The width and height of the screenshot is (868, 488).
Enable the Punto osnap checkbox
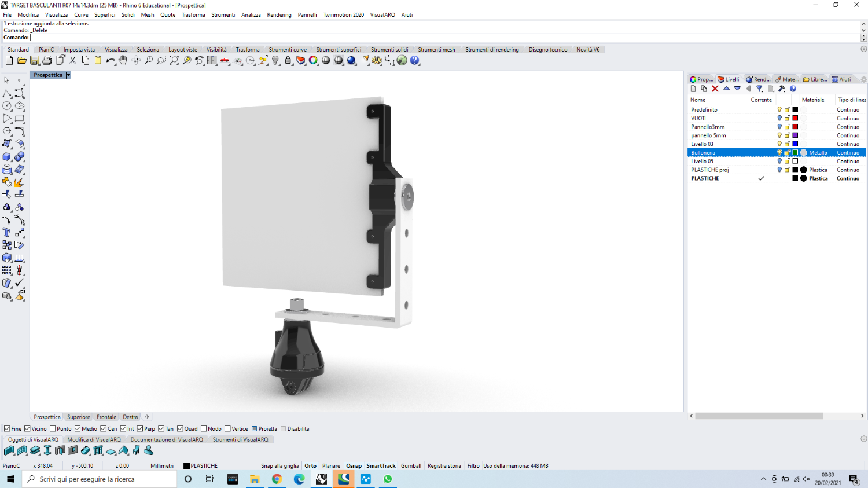pyautogui.click(x=53, y=429)
